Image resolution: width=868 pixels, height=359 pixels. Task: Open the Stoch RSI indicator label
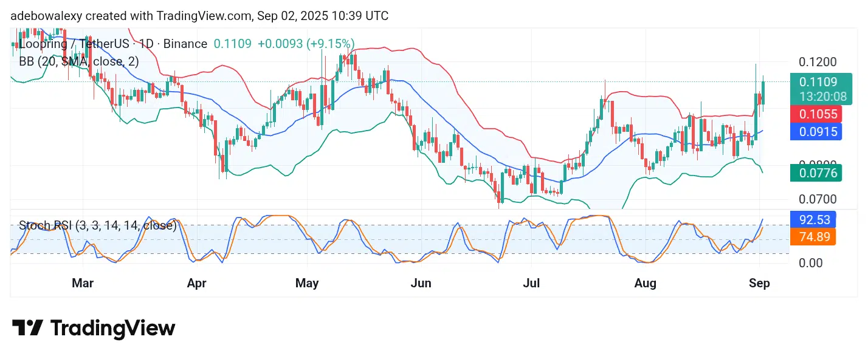click(97, 226)
